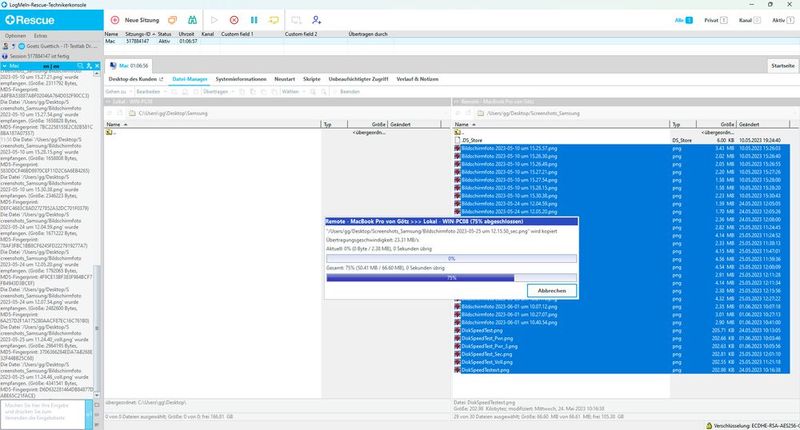Click the Neue Sitzung plus icon
800x430 pixels.
(113, 19)
